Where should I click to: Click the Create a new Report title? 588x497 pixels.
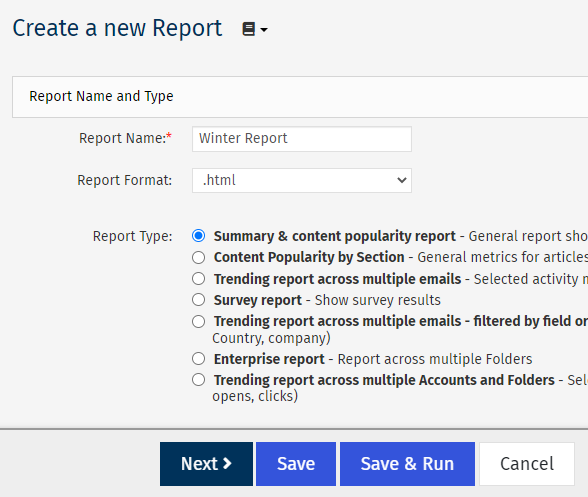tap(117, 28)
